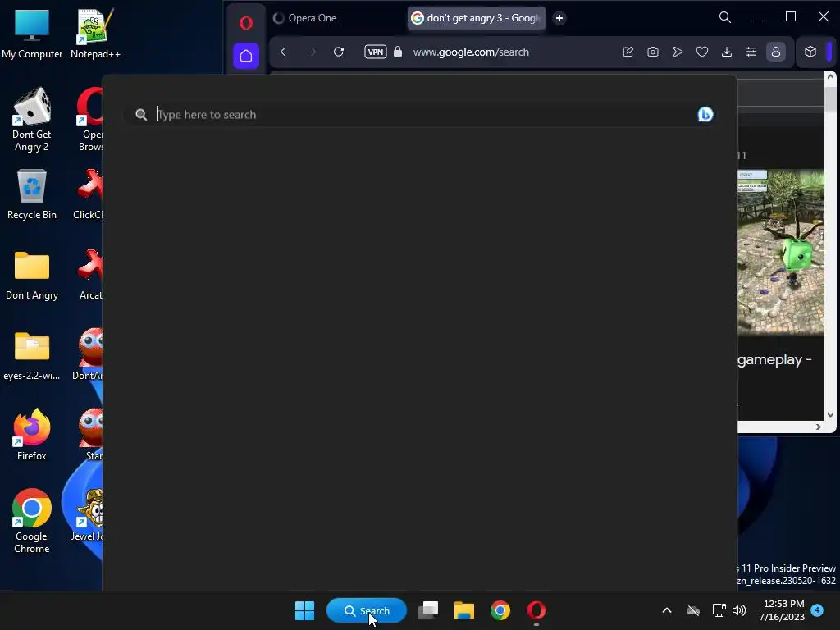Image resolution: width=840 pixels, height=630 pixels.
Task: Launch Firefox from the desktop
Action: (x=32, y=435)
